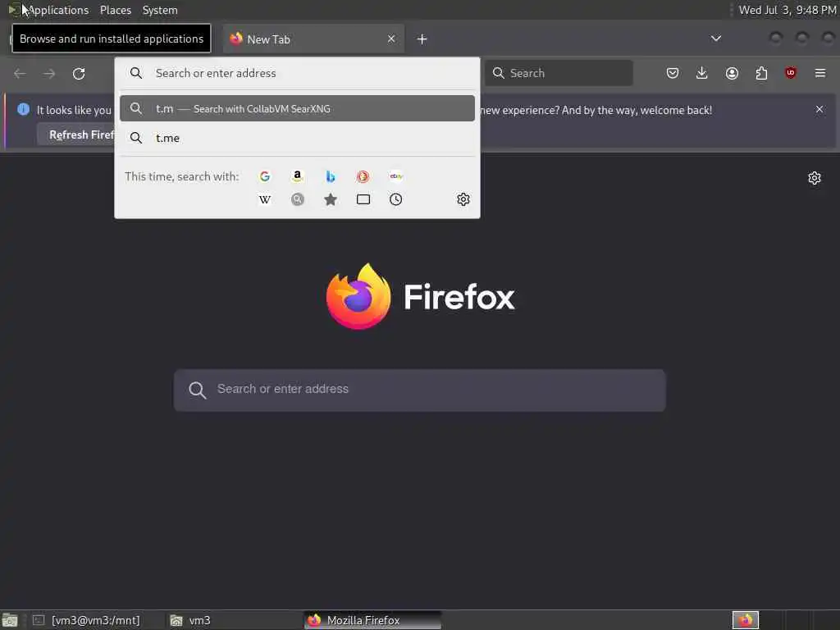Open a new tab with plus button

[422, 39]
